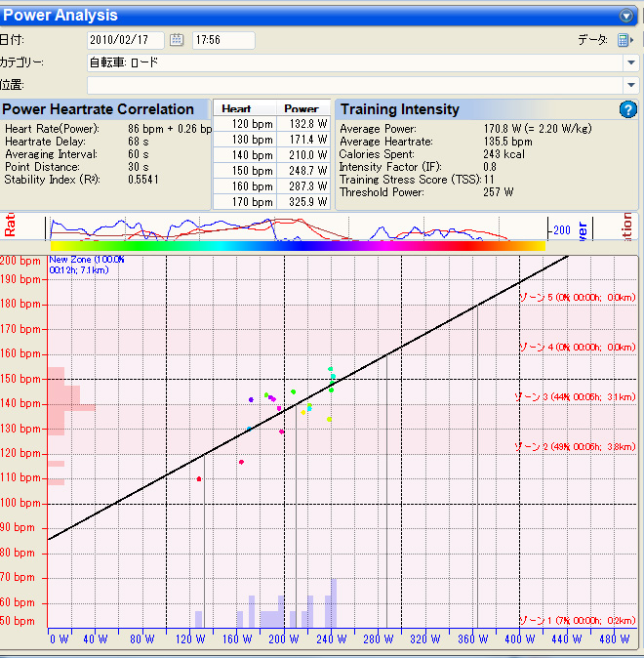The height and width of the screenshot is (658, 644).
Task: Collapse the Power Analysis panel header arrow
Action: [x=626, y=16]
